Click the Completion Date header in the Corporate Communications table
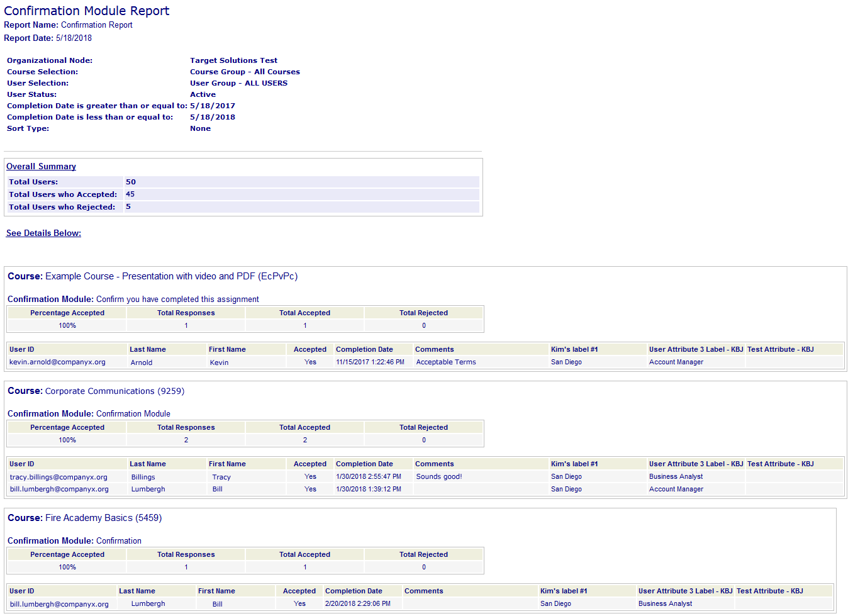This screenshot has height=616, width=853. pyautogui.click(x=364, y=464)
